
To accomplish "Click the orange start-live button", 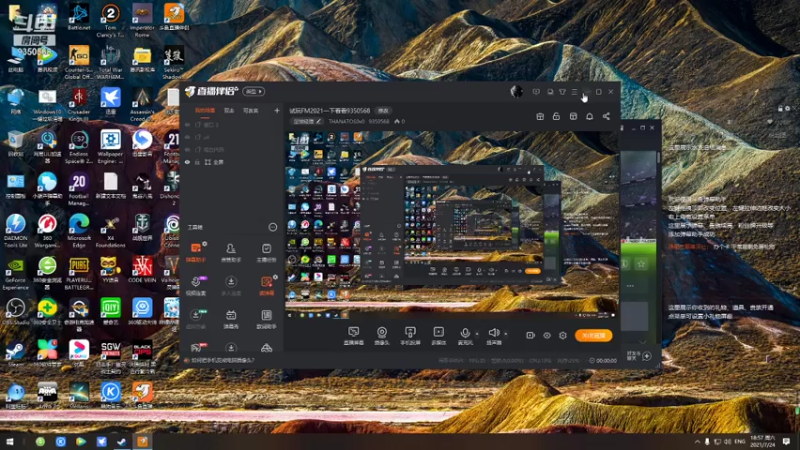I will click(x=593, y=335).
